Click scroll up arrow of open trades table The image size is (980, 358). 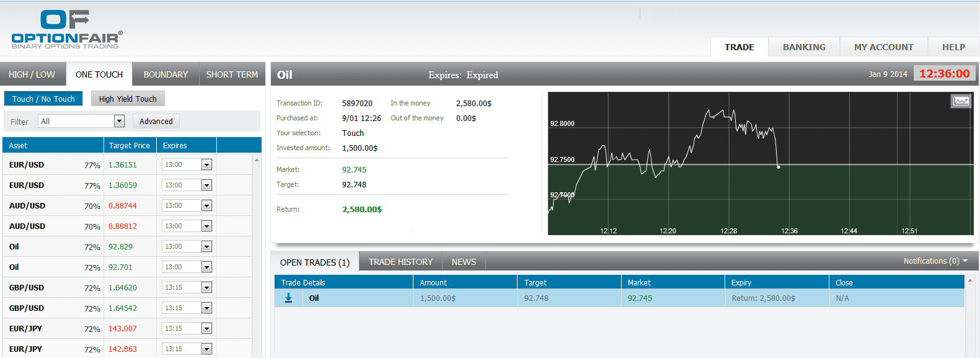point(969,281)
